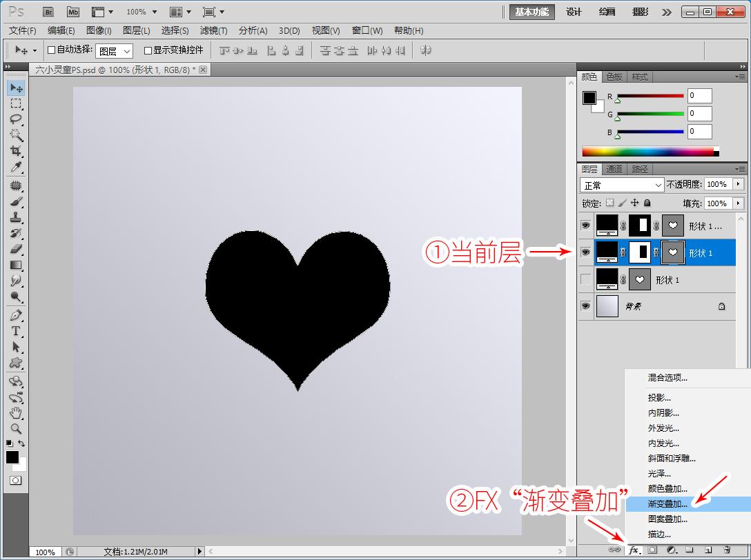
Task: Toggle lock all icon
Action: click(647, 203)
